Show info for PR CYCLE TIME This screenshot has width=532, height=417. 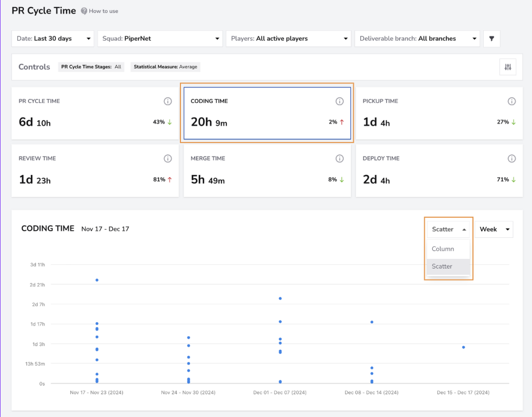coord(167,101)
